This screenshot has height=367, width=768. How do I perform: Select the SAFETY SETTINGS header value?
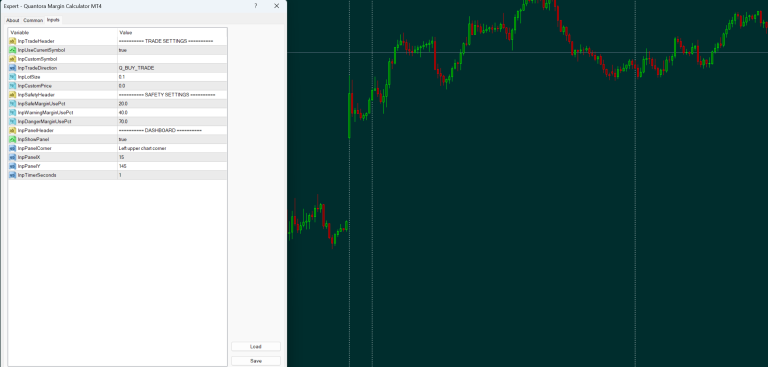(167, 95)
